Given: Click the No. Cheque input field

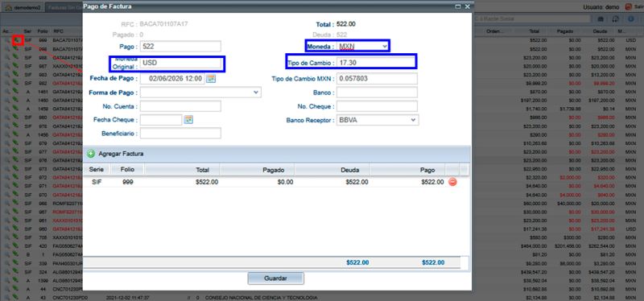Looking at the screenshot, I should [377, 106].
